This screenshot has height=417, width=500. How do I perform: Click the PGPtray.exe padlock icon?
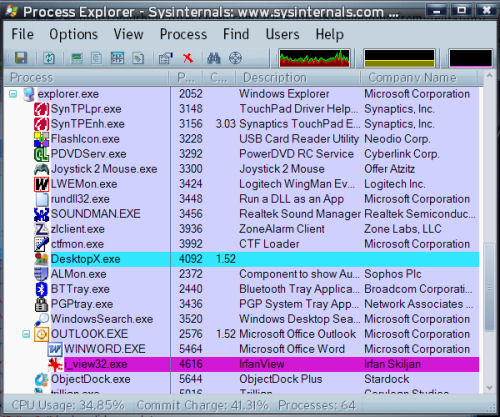coord(41,304)
